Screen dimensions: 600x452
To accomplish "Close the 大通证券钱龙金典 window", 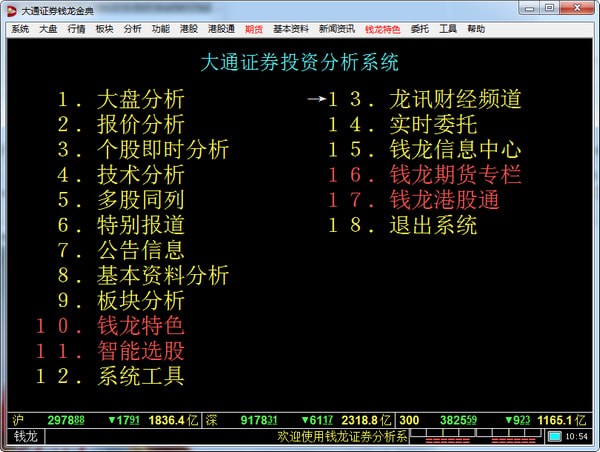I will (x=578, y=8).
